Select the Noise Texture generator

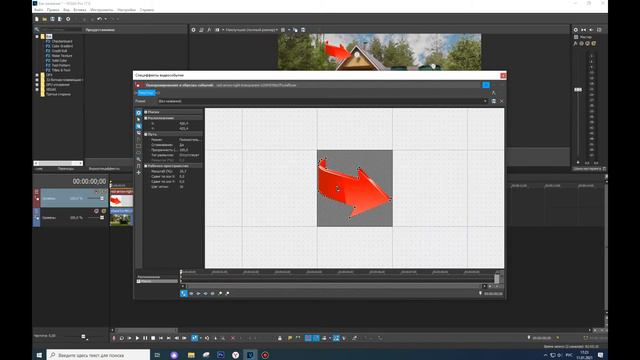coord(62,56)
